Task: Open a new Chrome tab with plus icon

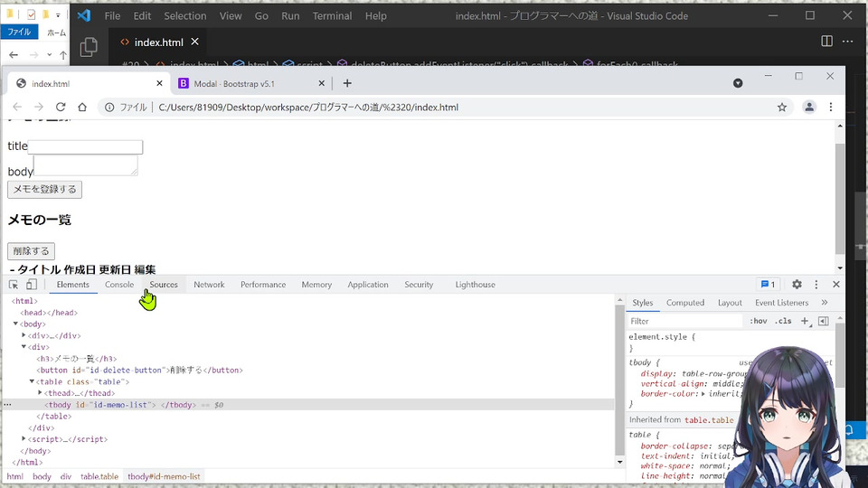Action: 347,83
